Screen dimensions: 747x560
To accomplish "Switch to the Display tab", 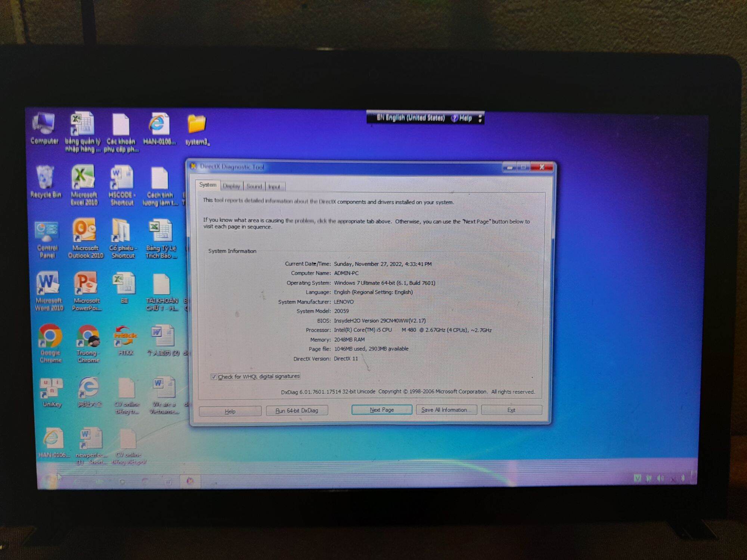I will [x=231, y=186].
